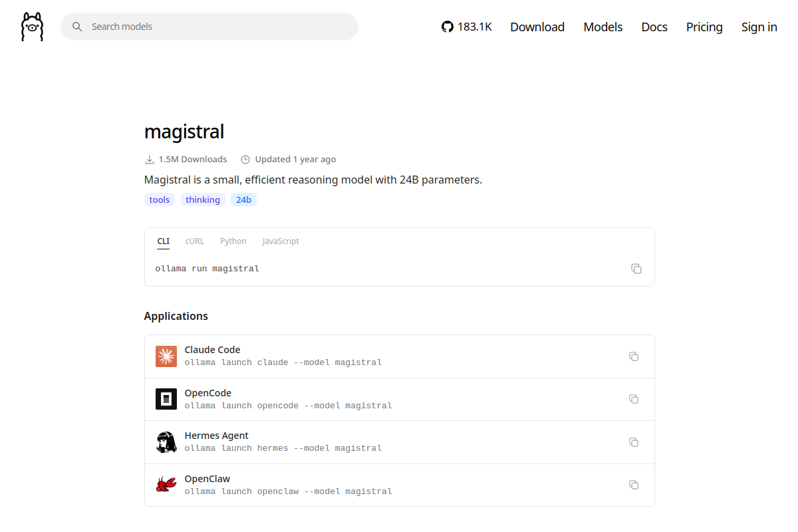Copy the OpenClaw launch command
The height and width of the screenshot is (532, 798).
tap(634, 485)
